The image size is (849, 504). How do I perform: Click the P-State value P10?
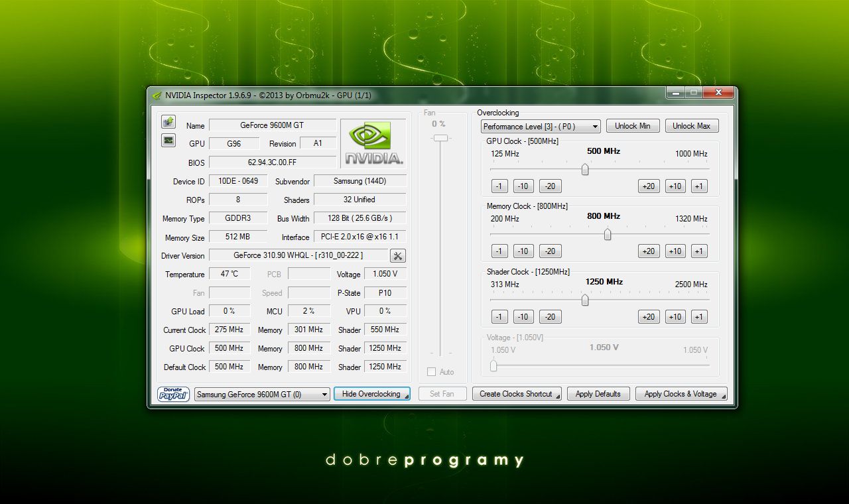pyautogui.click(x=385, y=292)
